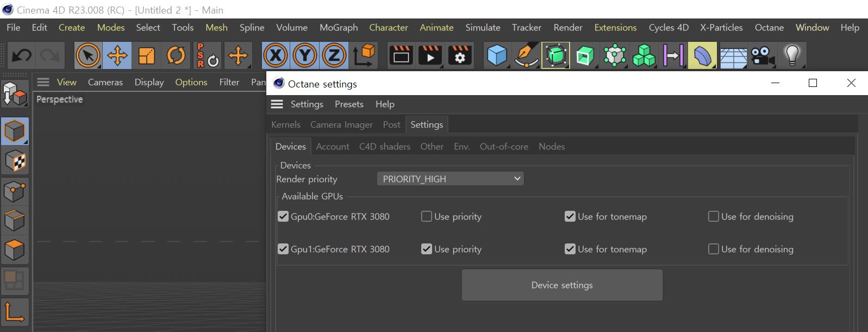Select the Live Selection arrow tool

tap(88, 55)
